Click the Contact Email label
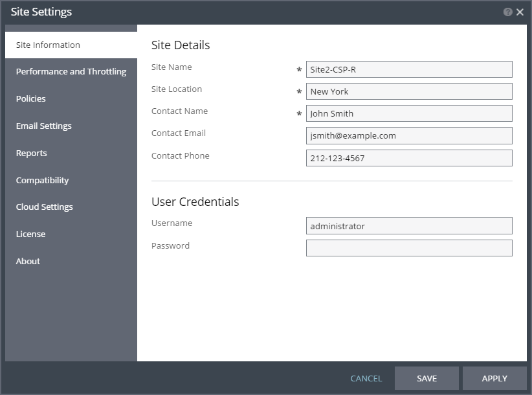Image resolution: width=532 pixels, height=395 pixels. point(179,133)
